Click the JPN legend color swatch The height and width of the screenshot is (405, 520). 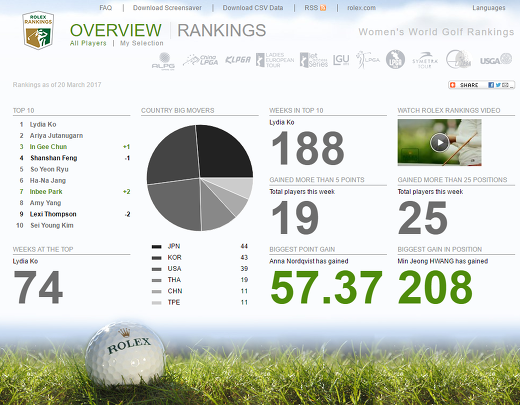(x=157, y=247)
